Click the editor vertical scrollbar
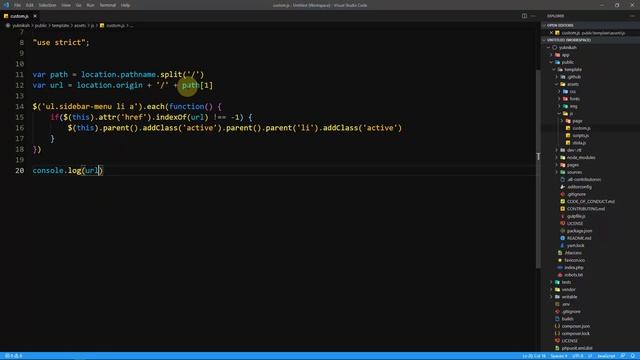The height and width of the screenshot is (360, 640). (x=538, y=169)
